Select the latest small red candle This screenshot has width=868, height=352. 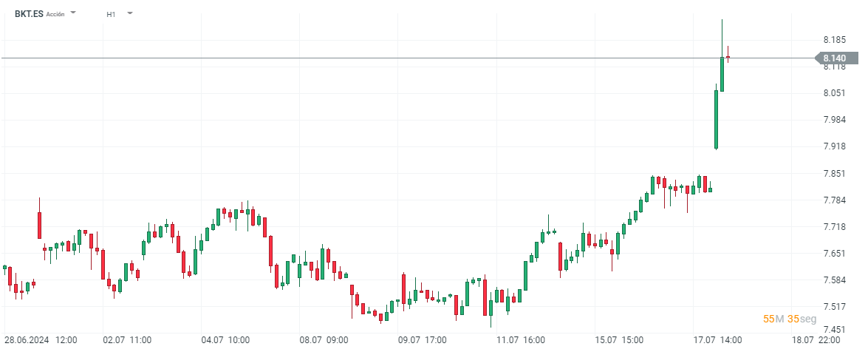point(728,57)
